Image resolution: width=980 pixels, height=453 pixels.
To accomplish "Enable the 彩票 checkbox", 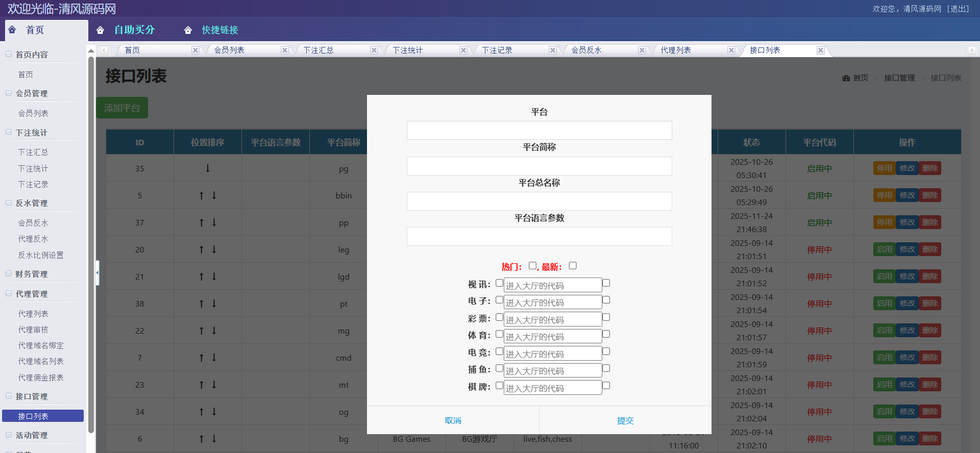I will (499, 317).
